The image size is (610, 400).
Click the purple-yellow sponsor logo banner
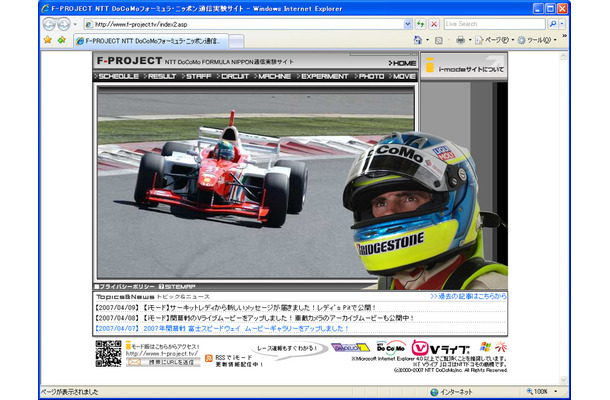[351, 347]
